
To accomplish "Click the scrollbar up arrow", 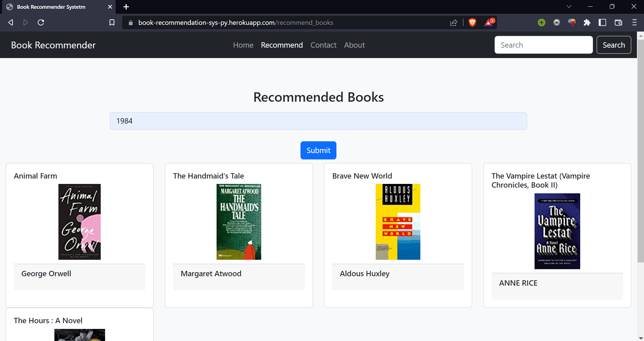I will (x=641, y=35).
